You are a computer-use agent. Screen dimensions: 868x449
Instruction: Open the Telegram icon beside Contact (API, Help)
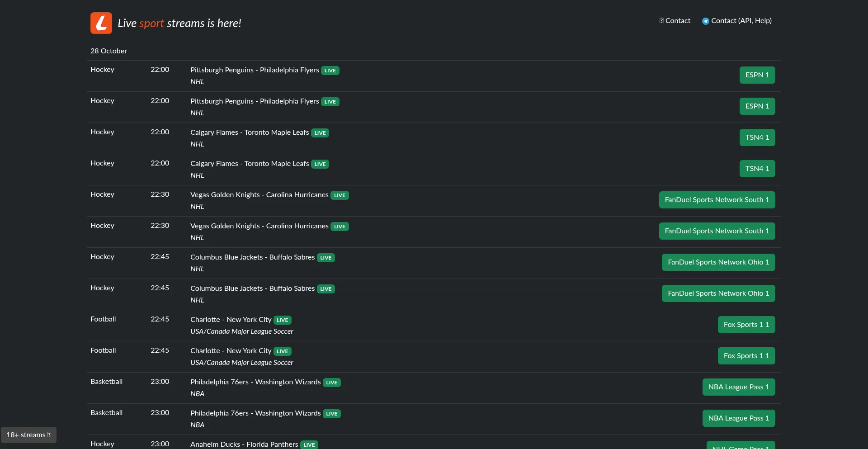(705, 21)
